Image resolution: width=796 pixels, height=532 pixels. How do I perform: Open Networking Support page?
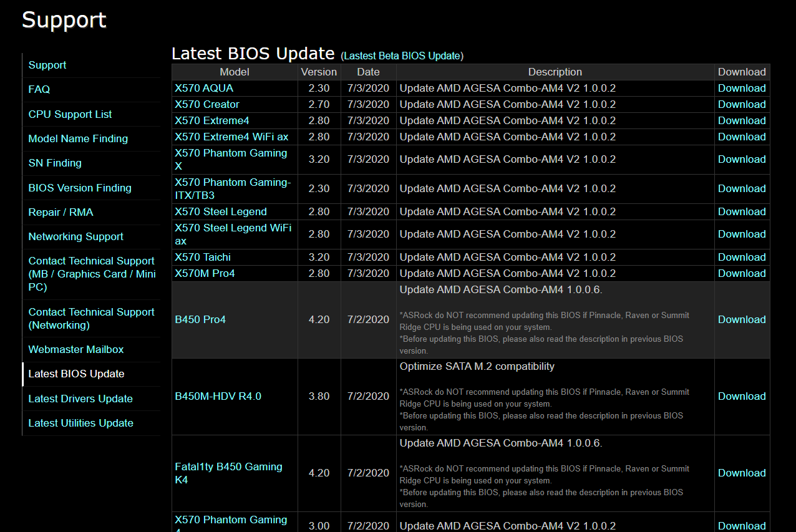click(76, 236)
